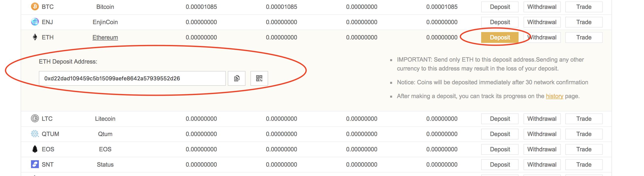Copy the ETH deposit address icon
The width and height of the screenshot is (644, 176).
pyautogui.click(x=236, y=78)
